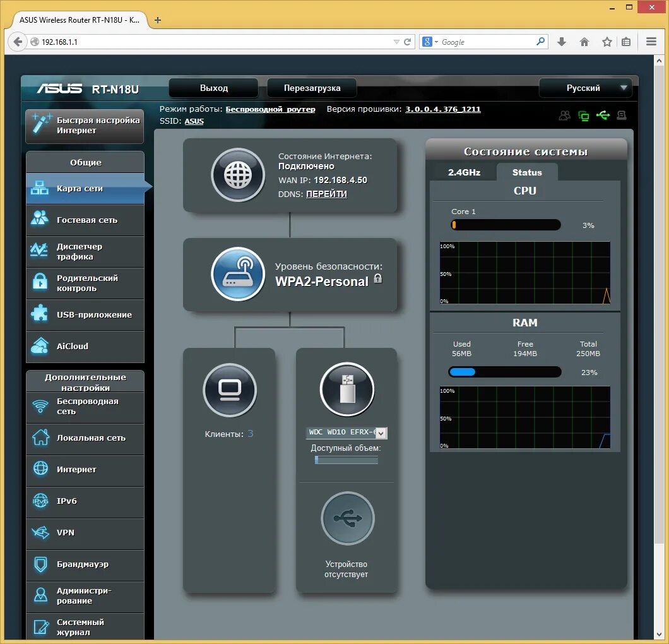Bookmark this page with the star icon
The width and height of the screenshot is (669, 644).
pos(607,42)
